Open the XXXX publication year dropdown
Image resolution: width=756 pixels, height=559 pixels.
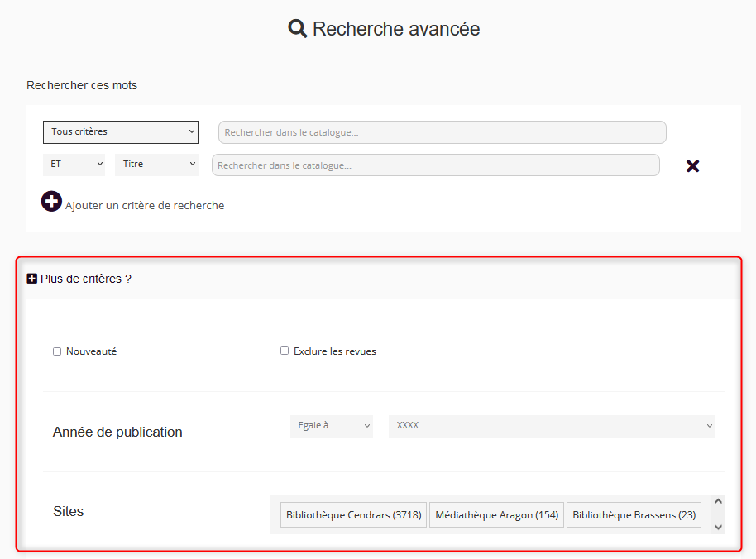point(552,426)
